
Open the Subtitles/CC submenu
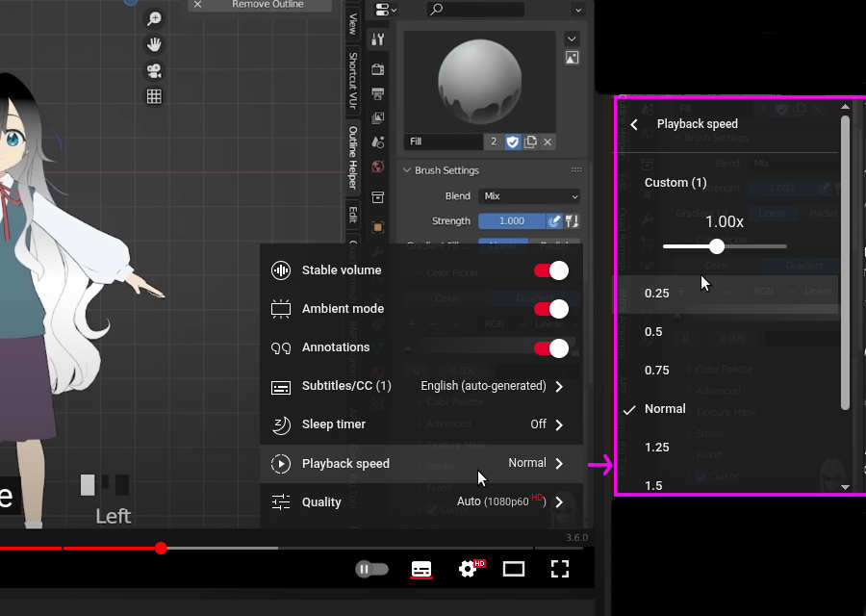[x=421, y=386]
